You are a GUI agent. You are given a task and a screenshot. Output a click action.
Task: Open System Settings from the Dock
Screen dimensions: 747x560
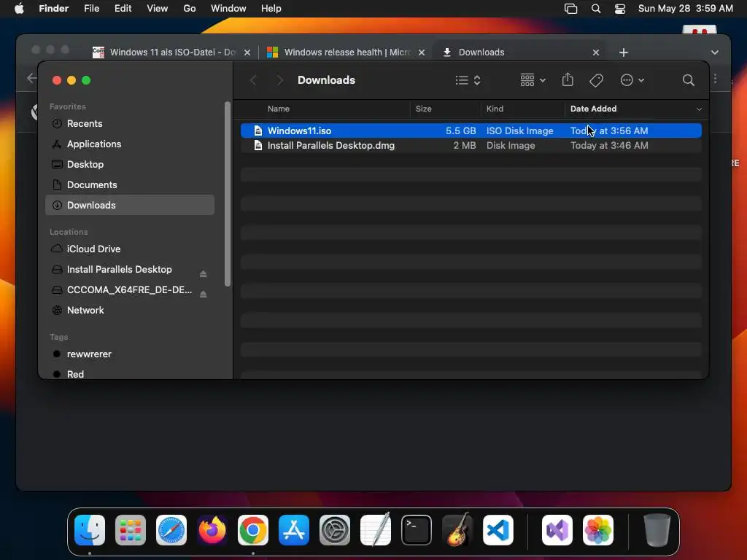pyautogui.click(x=334, y=530)
